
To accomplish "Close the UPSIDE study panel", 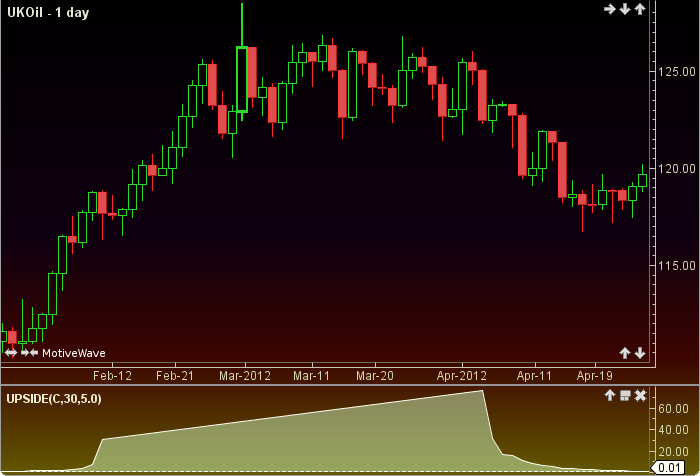I will pyautogui.click(x=640, y=395).
